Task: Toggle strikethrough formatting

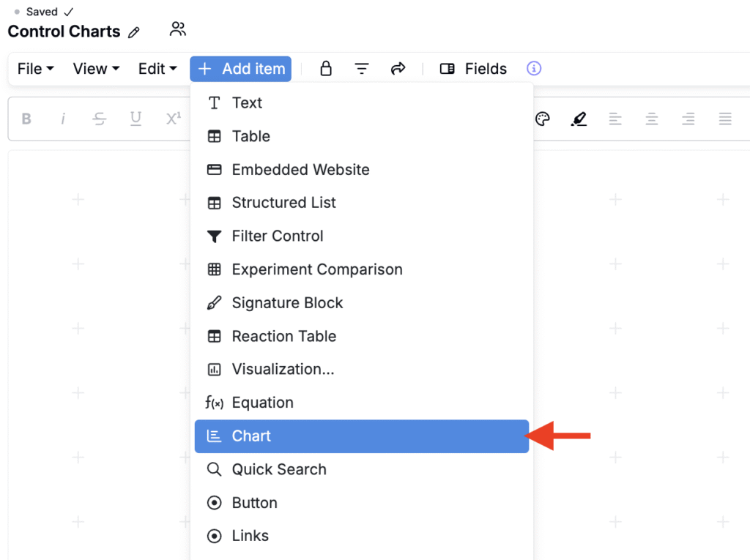Action: (x=100, y=119)
